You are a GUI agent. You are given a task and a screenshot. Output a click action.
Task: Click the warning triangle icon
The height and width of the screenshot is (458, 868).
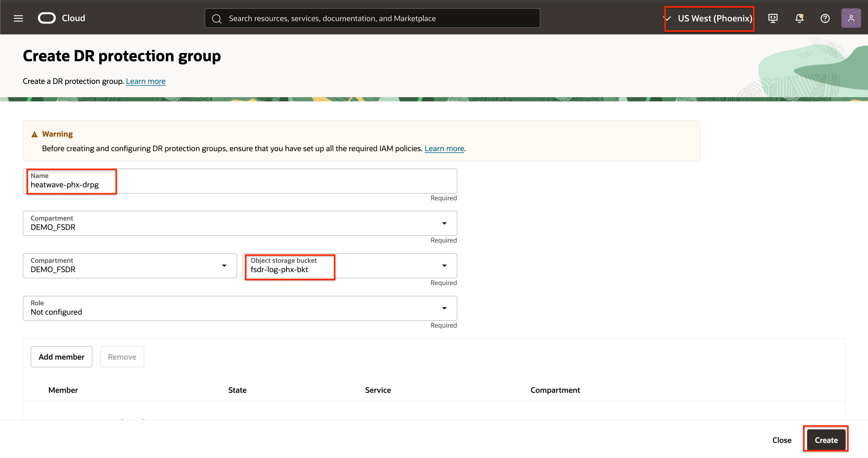pyautogui.click(x=34, y=135)
